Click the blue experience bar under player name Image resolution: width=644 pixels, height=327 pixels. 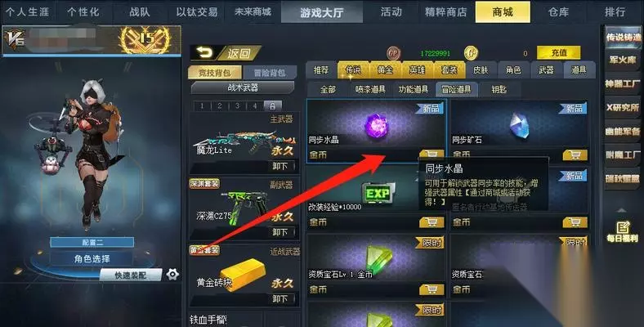tap(92, 55)
